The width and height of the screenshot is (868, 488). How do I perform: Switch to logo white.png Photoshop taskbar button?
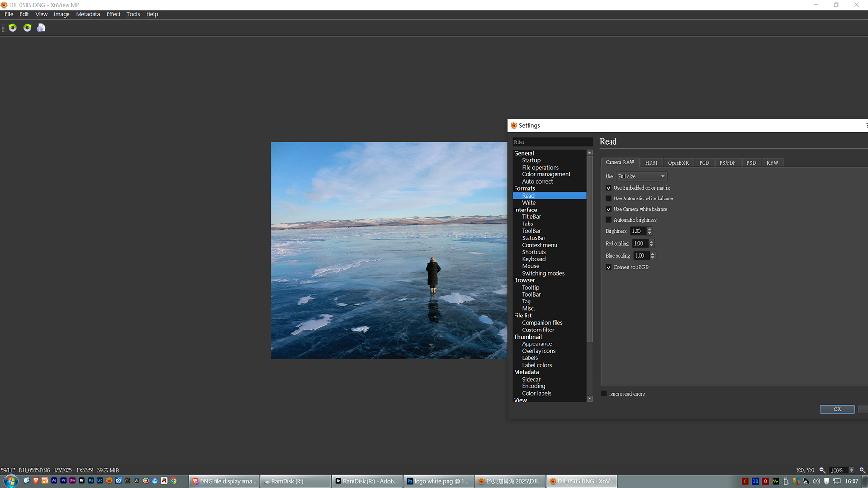pos(438,481)
